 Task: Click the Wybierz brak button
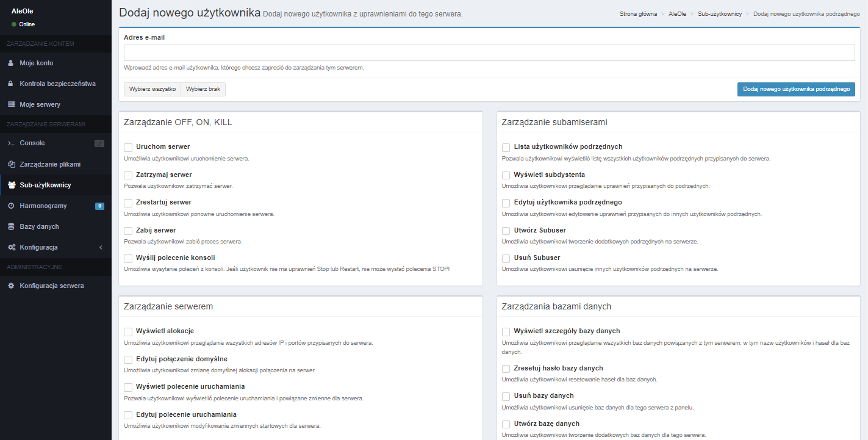click(x=203, y=89)
